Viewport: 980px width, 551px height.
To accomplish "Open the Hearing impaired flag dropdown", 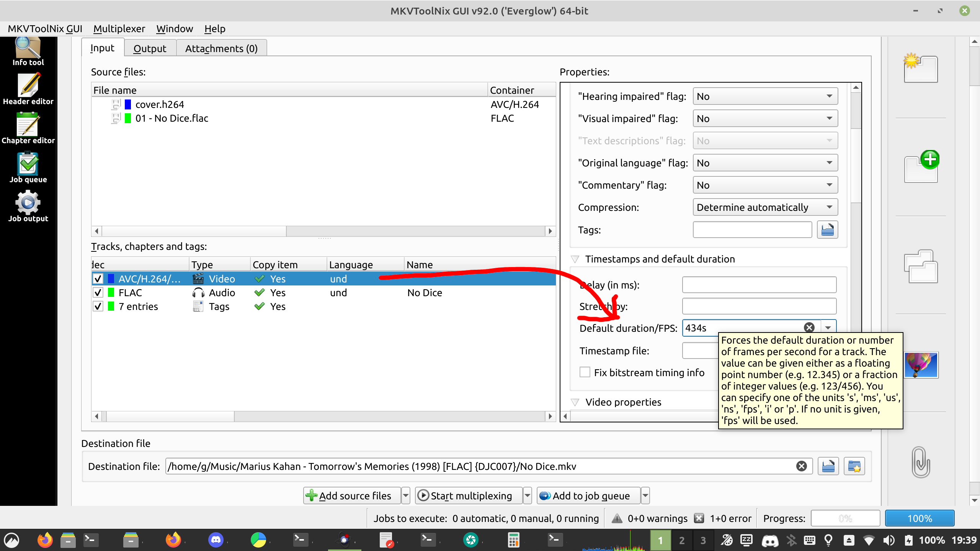I will 765,96.
